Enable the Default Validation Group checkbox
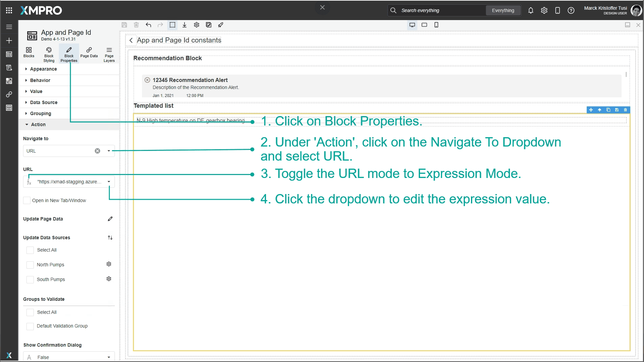The width and height of the screenshot is (644, 362). (30, 326)
